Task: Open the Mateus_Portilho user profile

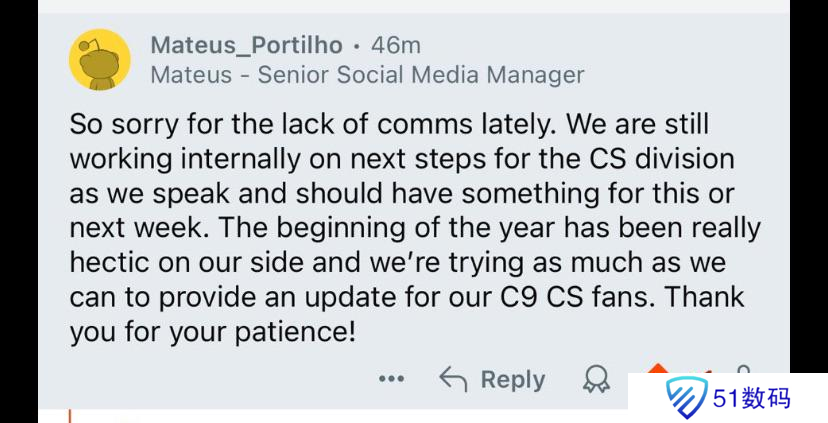Action: click(246, 45)
